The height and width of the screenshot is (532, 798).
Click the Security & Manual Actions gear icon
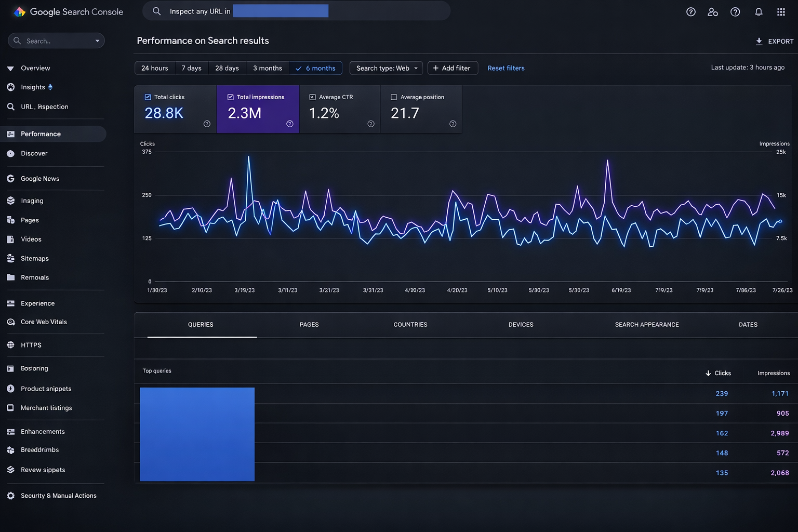pyautogui.click(x=10, y=496)
